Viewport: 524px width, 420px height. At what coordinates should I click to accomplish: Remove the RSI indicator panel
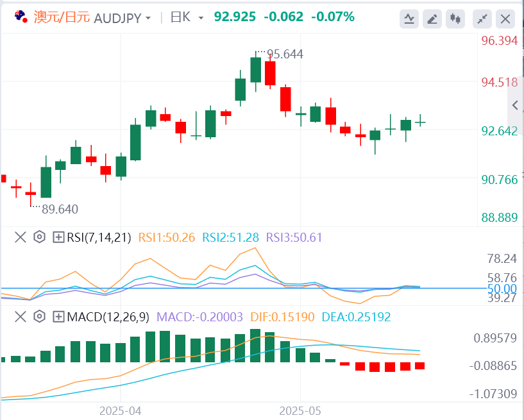click(20, 237)
